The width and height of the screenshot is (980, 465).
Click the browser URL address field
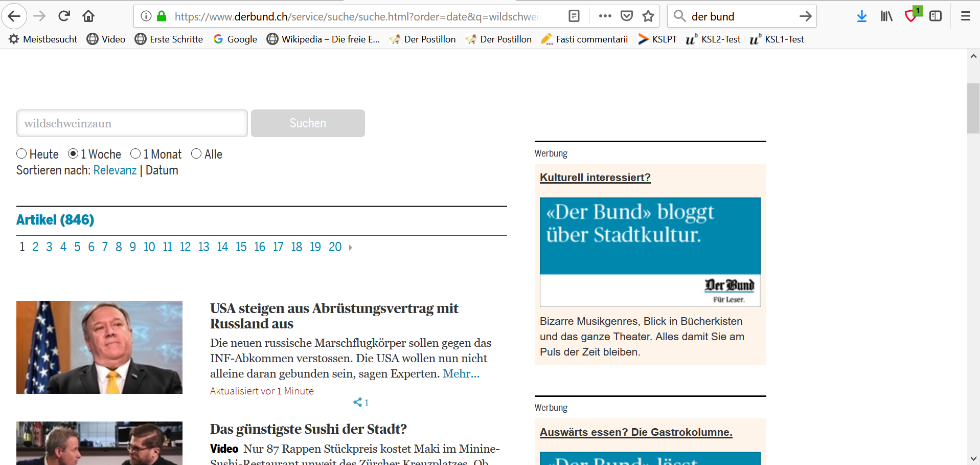pos(358,16)
